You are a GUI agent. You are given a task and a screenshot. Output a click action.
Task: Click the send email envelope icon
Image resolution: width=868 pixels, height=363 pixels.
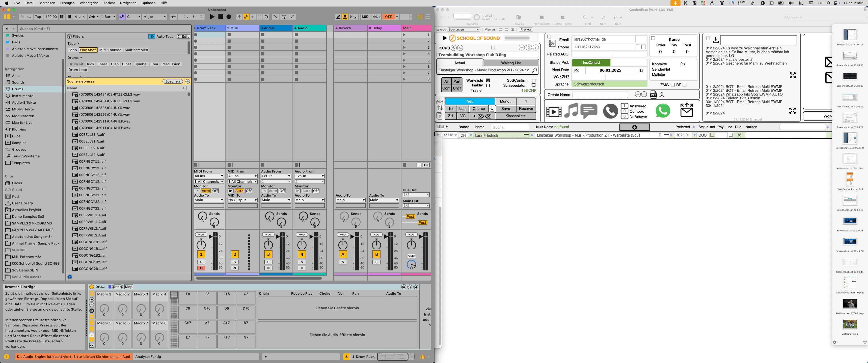point(686,110)
